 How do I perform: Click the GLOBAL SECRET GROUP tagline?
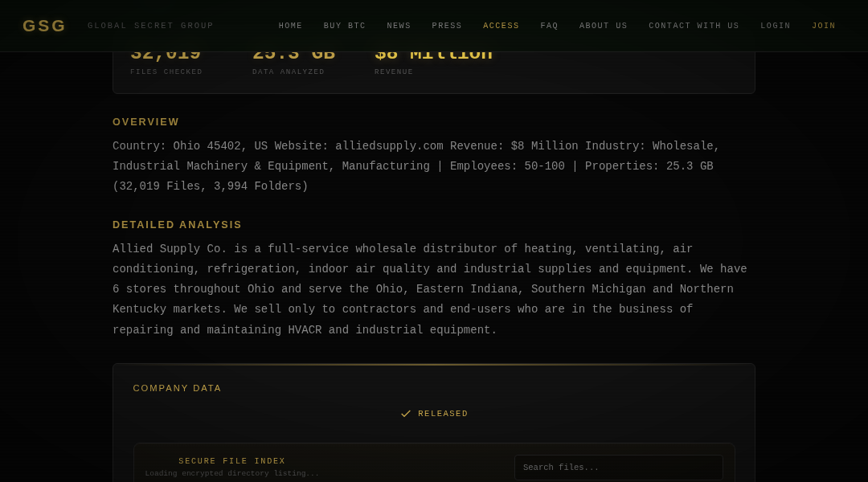150,26
